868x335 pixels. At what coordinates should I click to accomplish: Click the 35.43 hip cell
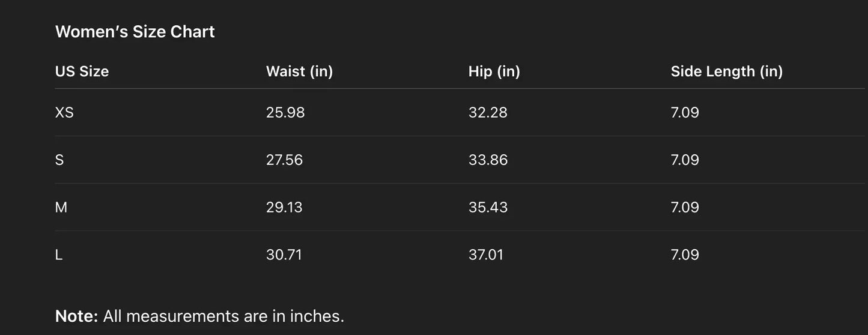point(488,207)
